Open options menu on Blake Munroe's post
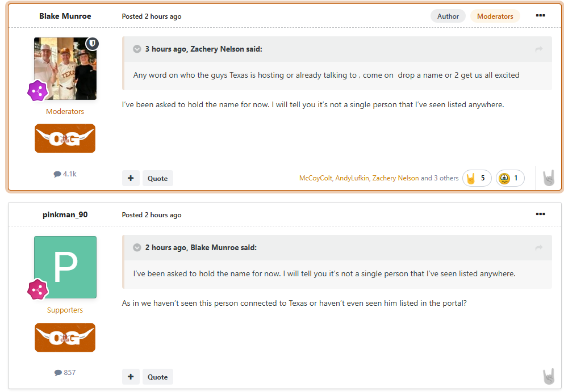564x392 pixels. point(540,15)
